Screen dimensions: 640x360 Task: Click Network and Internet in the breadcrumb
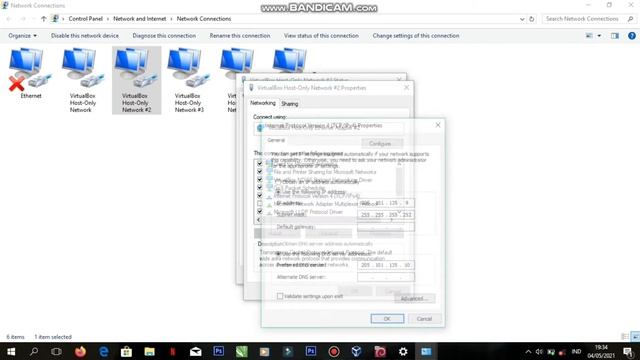tap(140, 19)
